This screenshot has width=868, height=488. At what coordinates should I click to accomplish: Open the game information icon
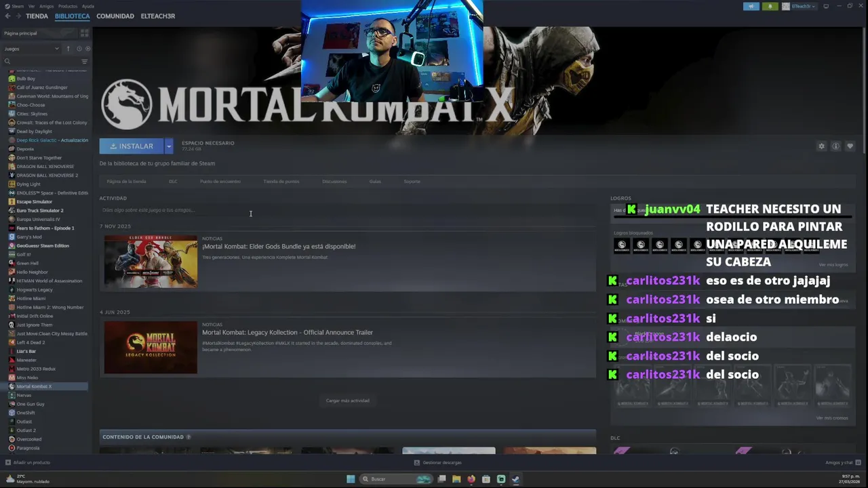[835, 146]
